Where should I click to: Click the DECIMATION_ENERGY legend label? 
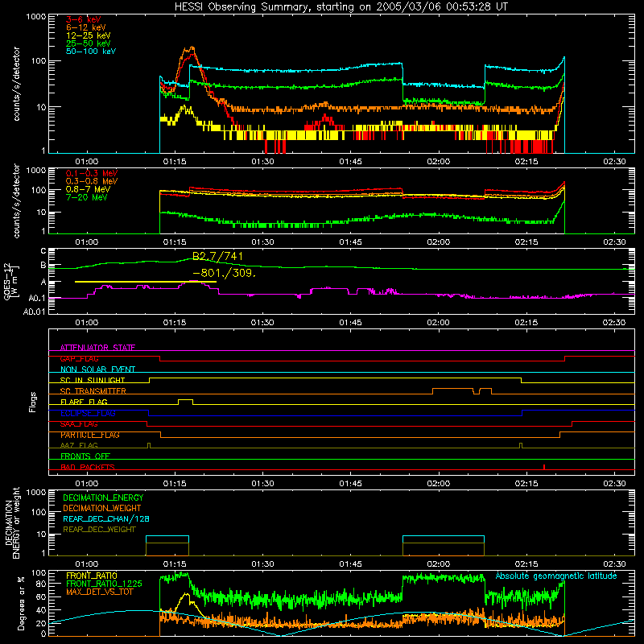103,497
